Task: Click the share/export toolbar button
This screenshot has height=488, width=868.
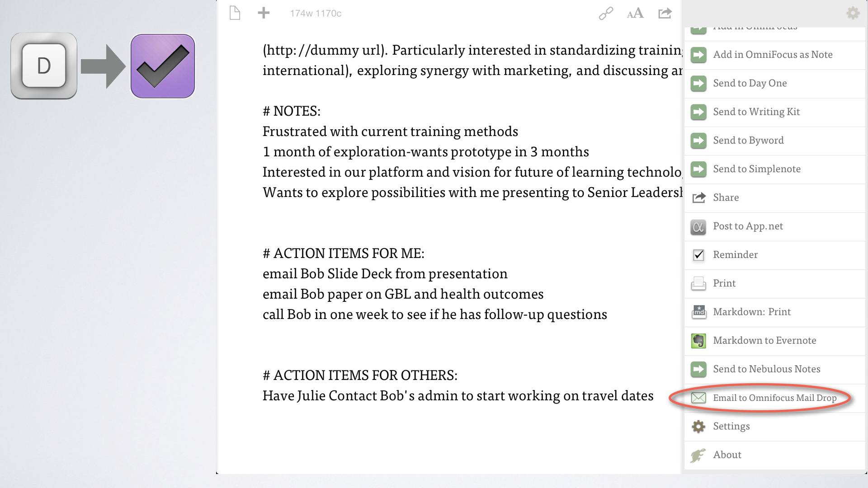Action: [x=666, y=13]
